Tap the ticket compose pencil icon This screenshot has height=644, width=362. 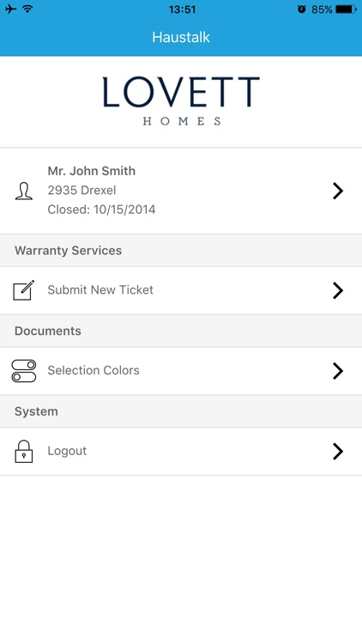(x=24, y=290)
